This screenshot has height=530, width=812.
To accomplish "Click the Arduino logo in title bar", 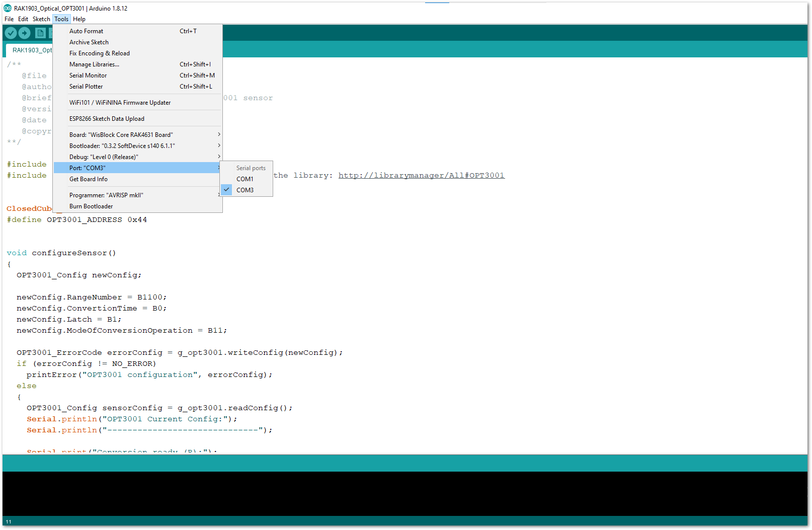I will pyautogui.click(x=8, y=8).
